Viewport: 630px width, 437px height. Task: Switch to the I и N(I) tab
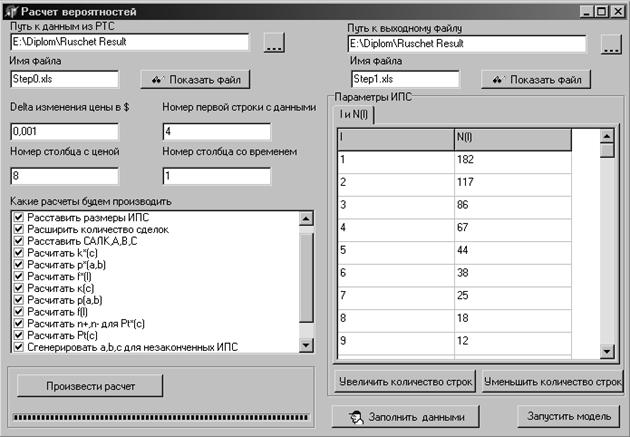click(354, 114)
